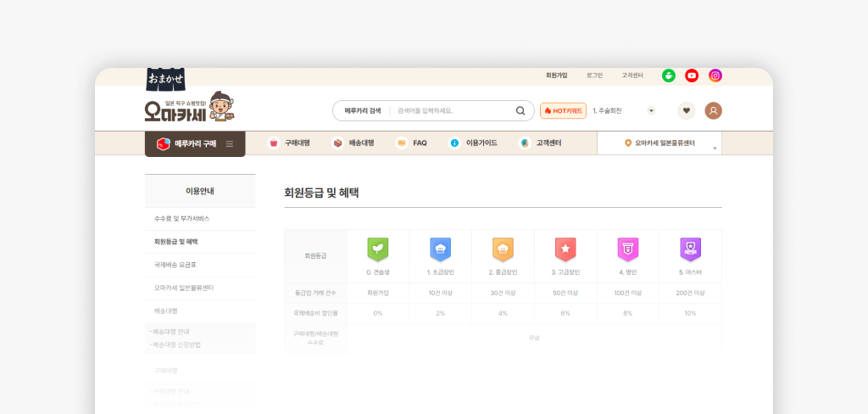Click the purple 마스터 badge
This screenshot has height=414, width=868.
[690, 249]
